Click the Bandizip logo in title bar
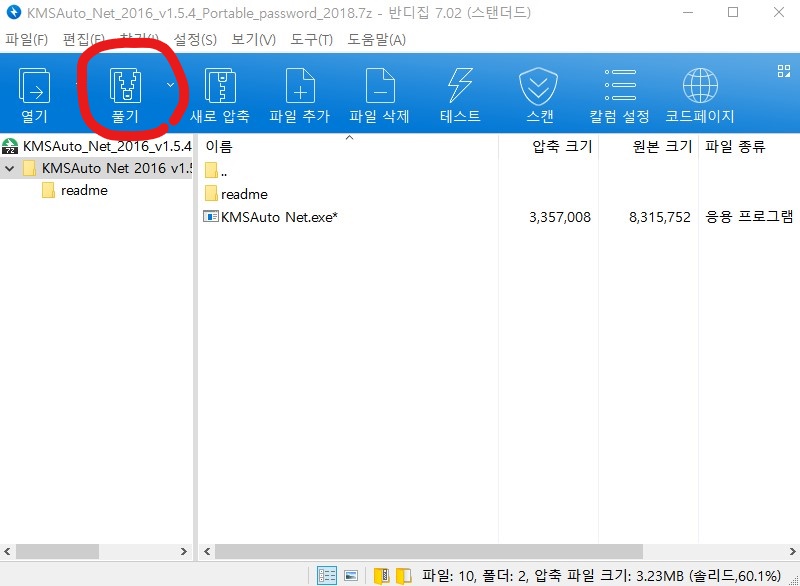Screen dimensions: 800x586 pos(13,12)
